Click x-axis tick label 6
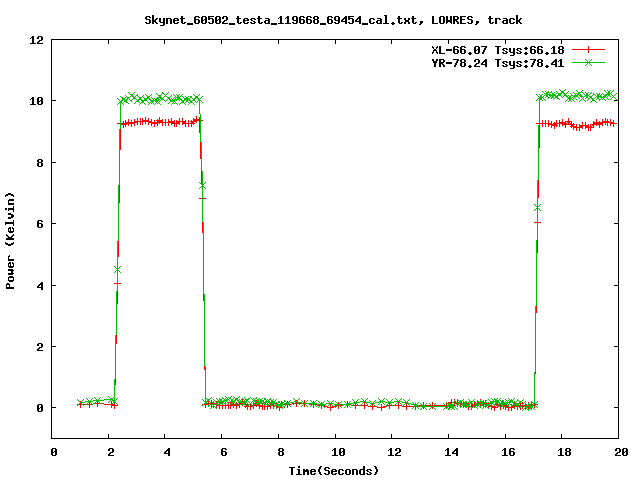640x480 pixels. tap(224, 452)
